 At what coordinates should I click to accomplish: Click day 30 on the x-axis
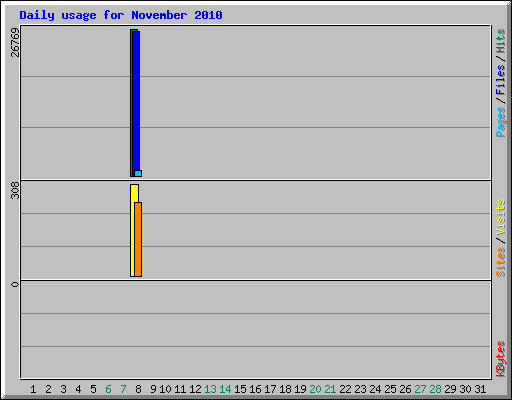[465, 389]
